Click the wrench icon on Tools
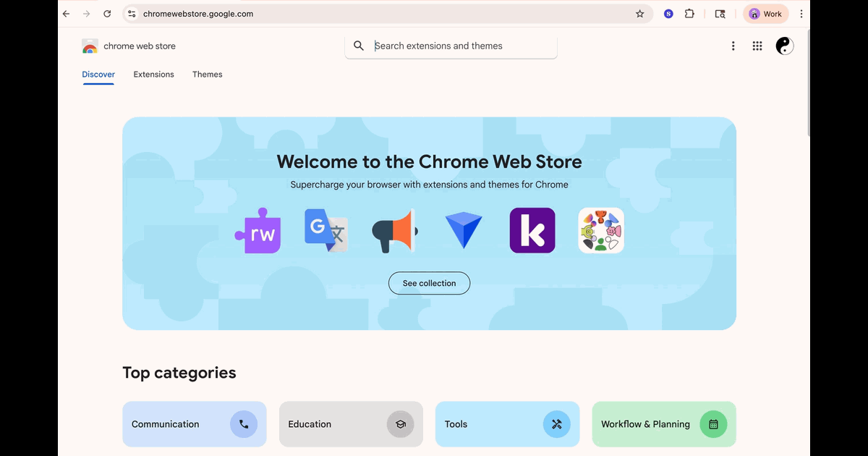This screenshot has height=456, width=868. point(557,424)
